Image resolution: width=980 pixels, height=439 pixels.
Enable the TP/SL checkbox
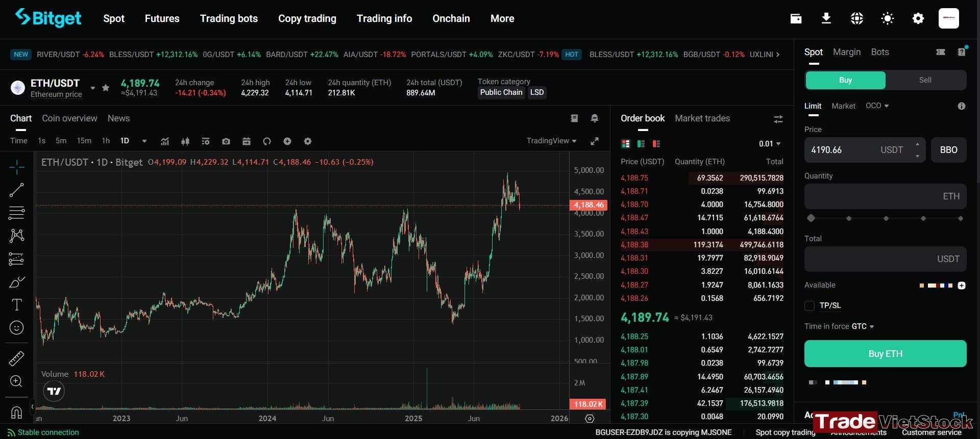point(810,306)
